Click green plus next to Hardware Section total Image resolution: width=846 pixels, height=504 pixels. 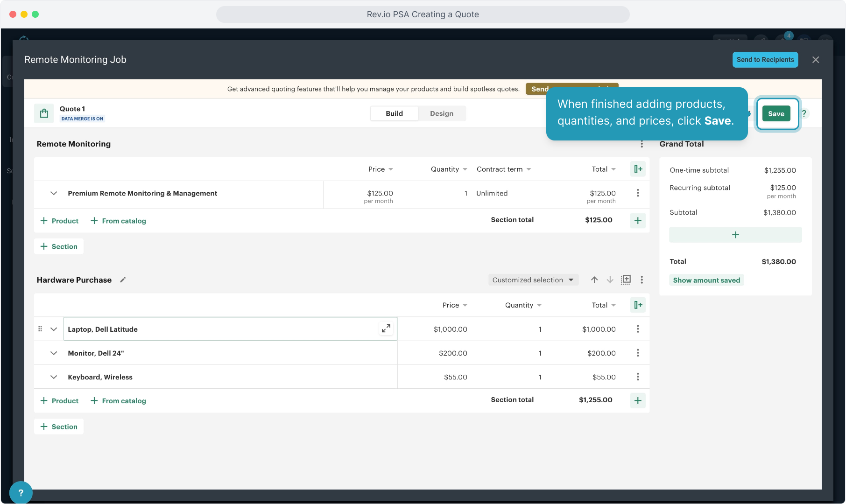(x=637, y=400)
